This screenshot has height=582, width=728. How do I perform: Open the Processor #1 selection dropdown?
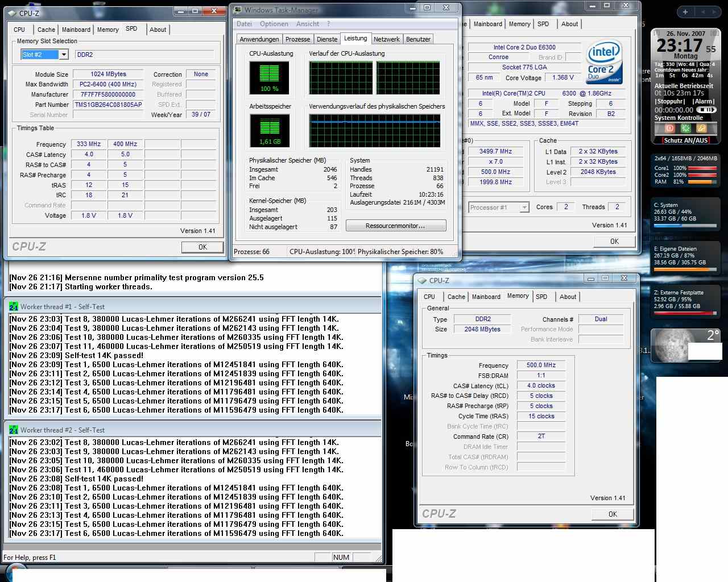pyautogui.click(x=524, y=207)
